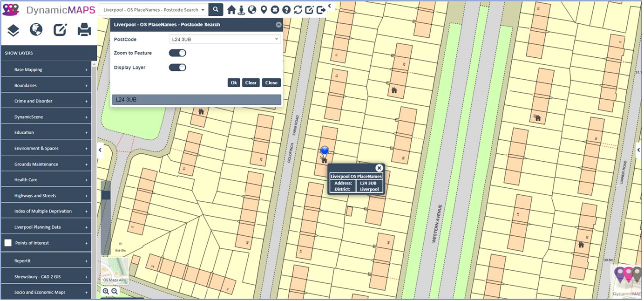Expand Crime and Disorder plus sign

coord(87,101)
